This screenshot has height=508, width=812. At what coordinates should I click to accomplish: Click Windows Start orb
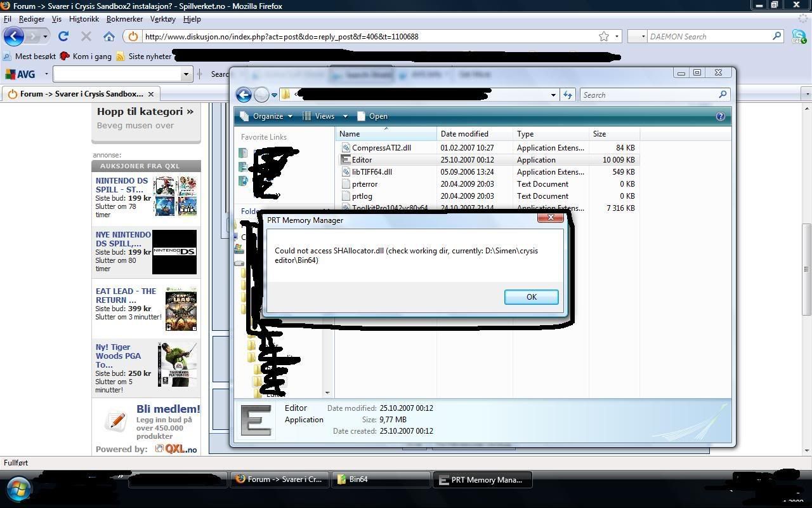click(x=18, y=490)
